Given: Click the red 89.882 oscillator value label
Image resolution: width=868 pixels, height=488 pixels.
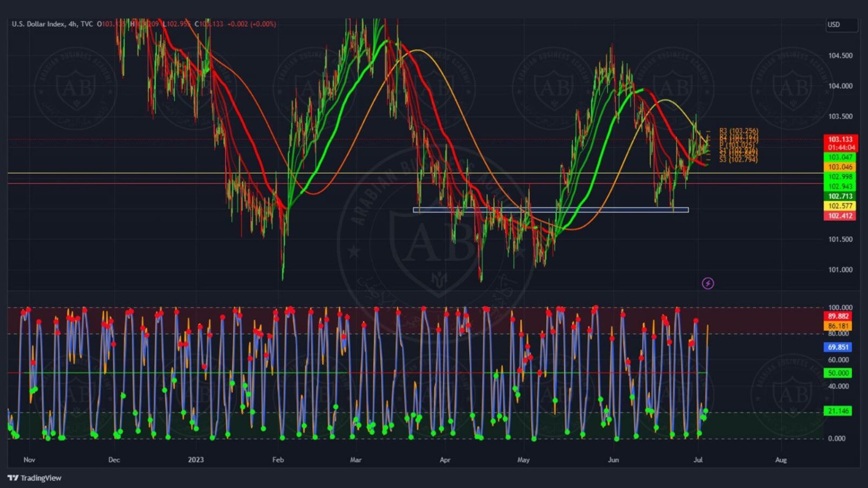Looking at the screenshot, I should 838,316.
